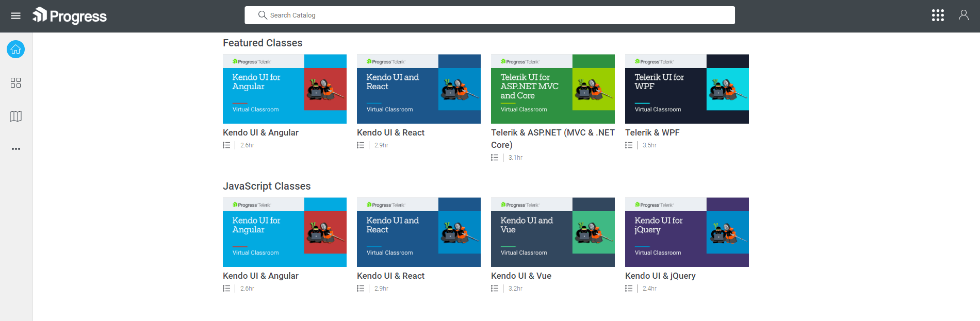Open Telerik UI for WPF thumbnail

pyautogui.click(x=687, y=89)
